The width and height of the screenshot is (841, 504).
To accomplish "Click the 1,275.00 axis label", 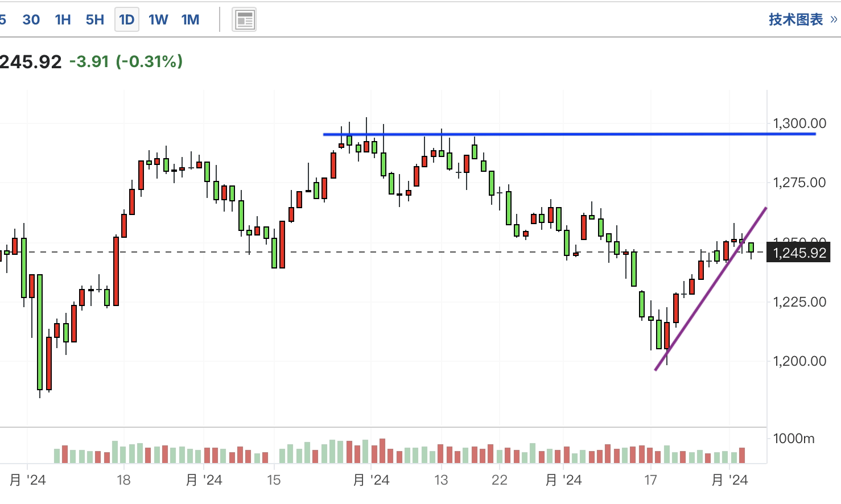I will coord(799,183).
